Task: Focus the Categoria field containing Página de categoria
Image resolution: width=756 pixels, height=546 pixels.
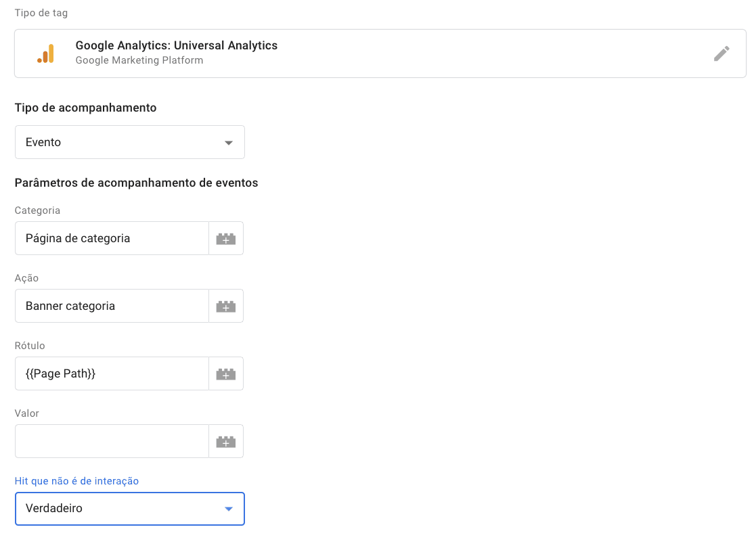Action: click(x=112, y=238)
